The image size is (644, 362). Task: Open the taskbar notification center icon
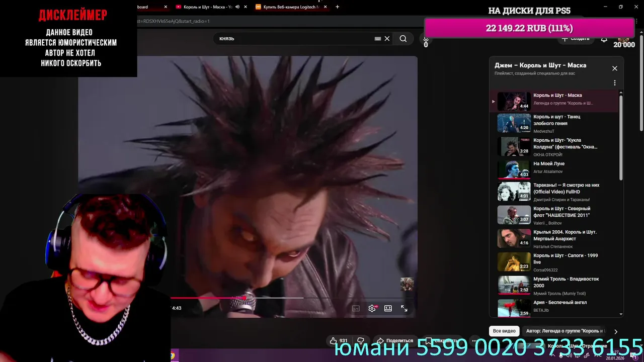coord(633,355)
